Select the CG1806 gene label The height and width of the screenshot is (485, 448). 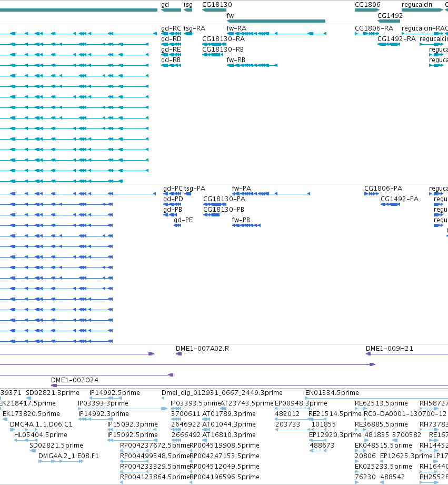coord(367,5)
